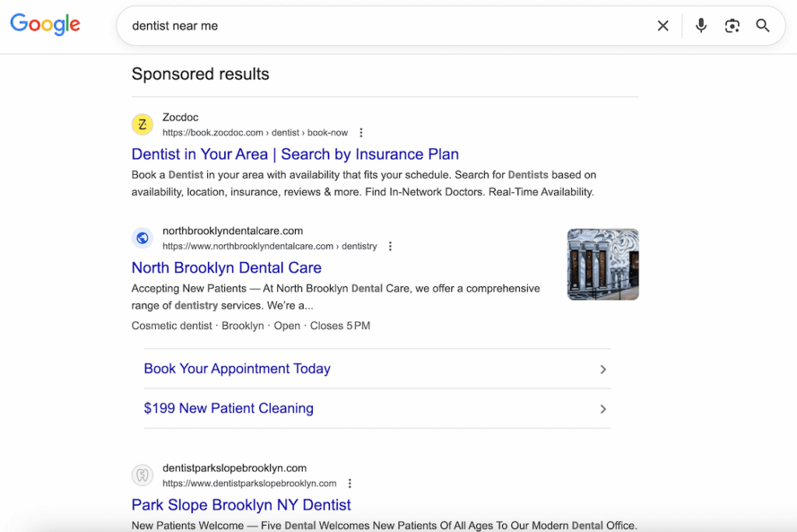Open Google Lens camera search
The height and width of the screenshot is (532, 797).
click(732, 25)
